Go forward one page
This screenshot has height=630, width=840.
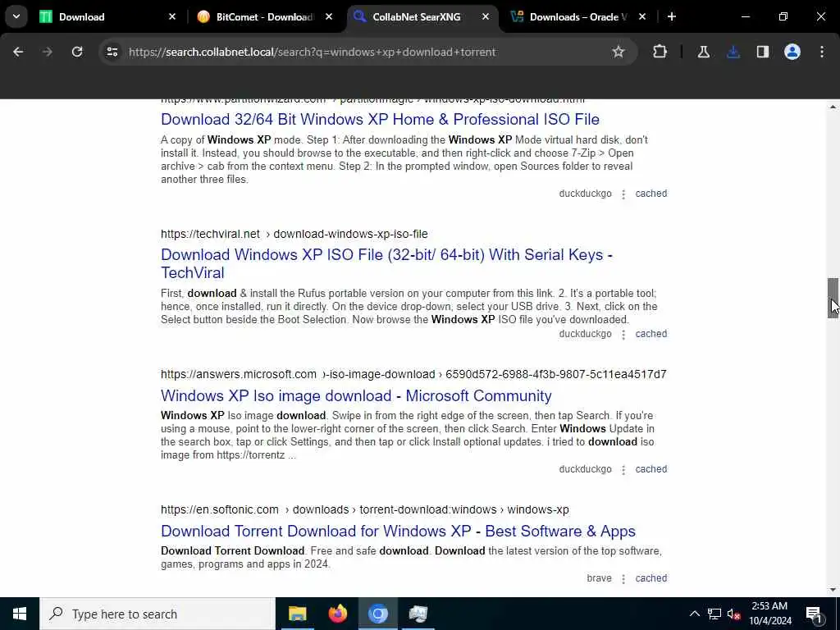(x=48, y=52)
